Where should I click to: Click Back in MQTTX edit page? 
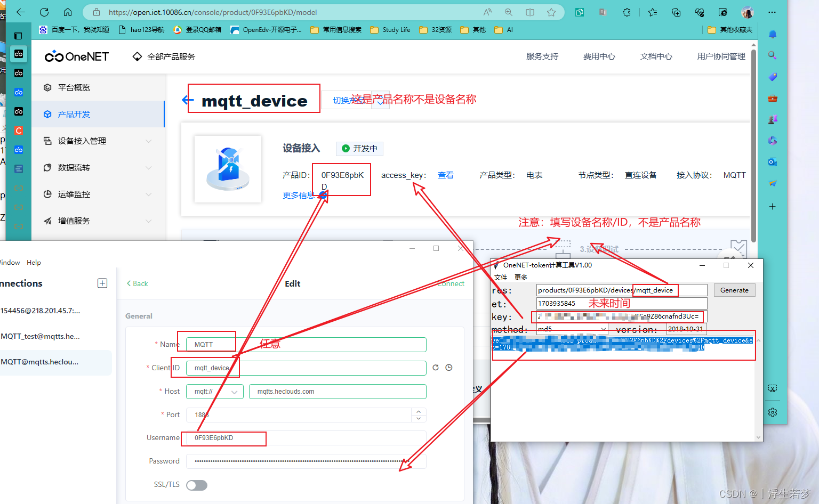[x=138, y=283]
